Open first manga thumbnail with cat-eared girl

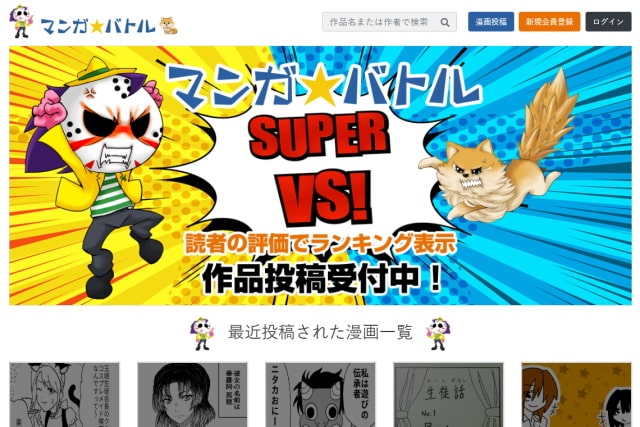(65, 395)
